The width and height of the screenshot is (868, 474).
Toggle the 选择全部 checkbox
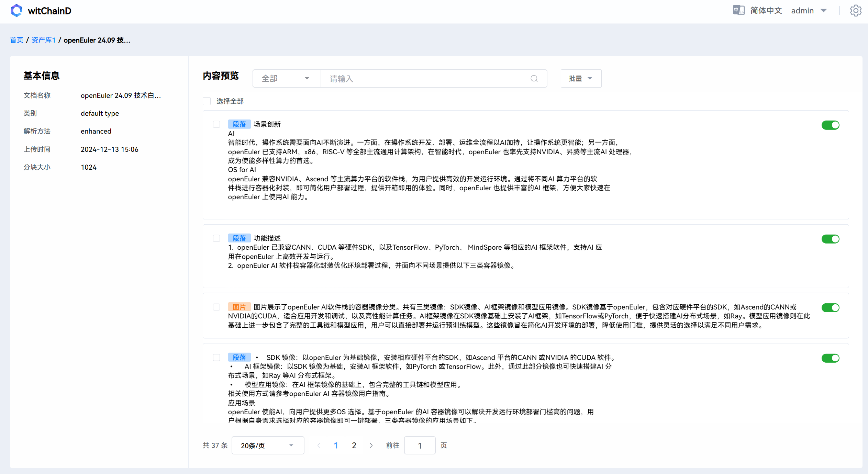pyautogui.click(x=207, y=101)
